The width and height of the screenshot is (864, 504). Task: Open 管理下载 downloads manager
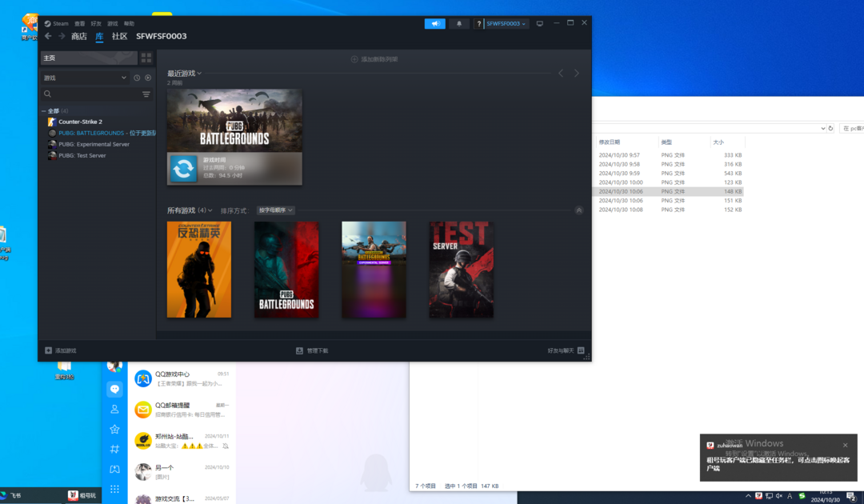pos(312,350)
